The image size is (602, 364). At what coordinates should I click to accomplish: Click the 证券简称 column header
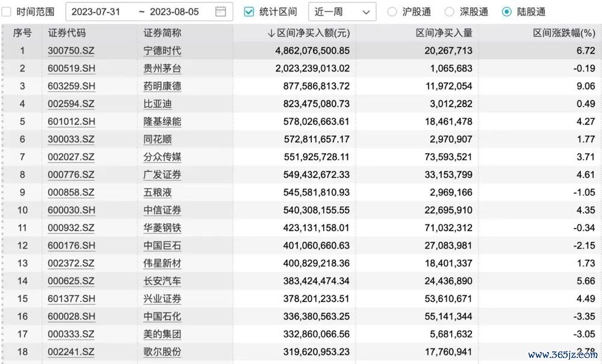coord(163,34)
